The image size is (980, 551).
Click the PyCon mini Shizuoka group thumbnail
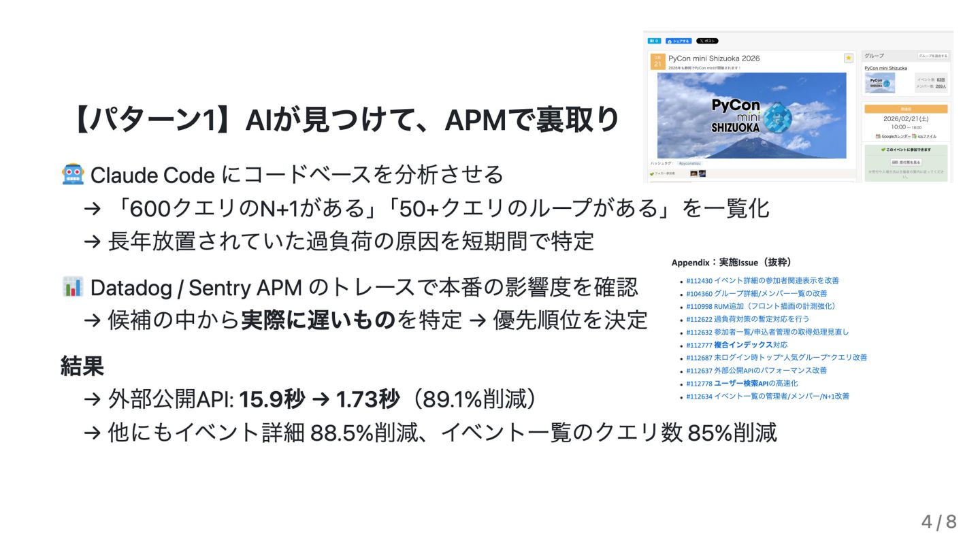[880, 82]
